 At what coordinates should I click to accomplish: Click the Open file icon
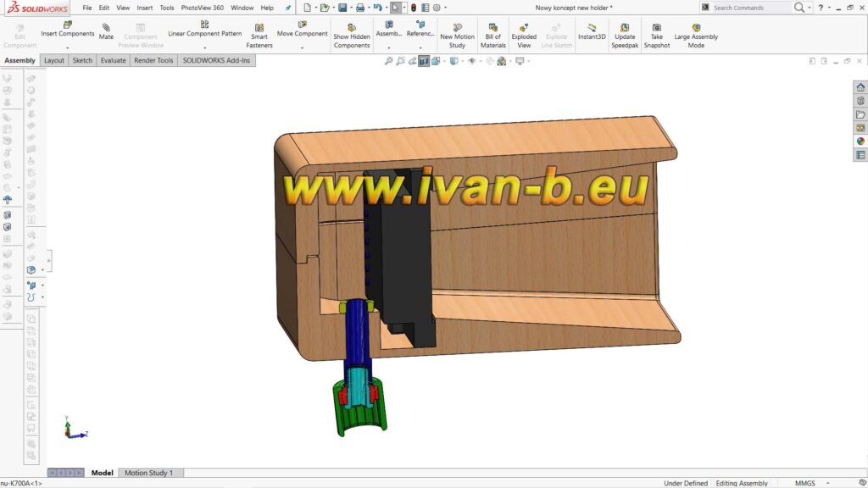coord(325,8)
